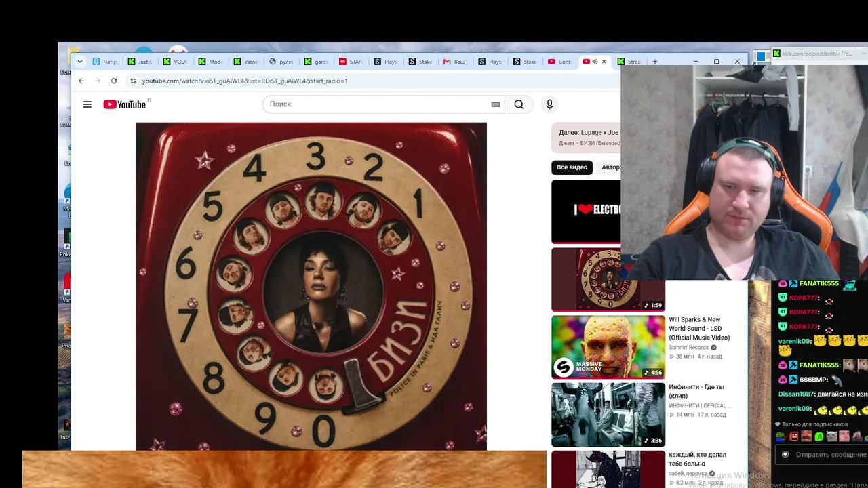Go forward with the browser forward arrow

coord(98,81)
